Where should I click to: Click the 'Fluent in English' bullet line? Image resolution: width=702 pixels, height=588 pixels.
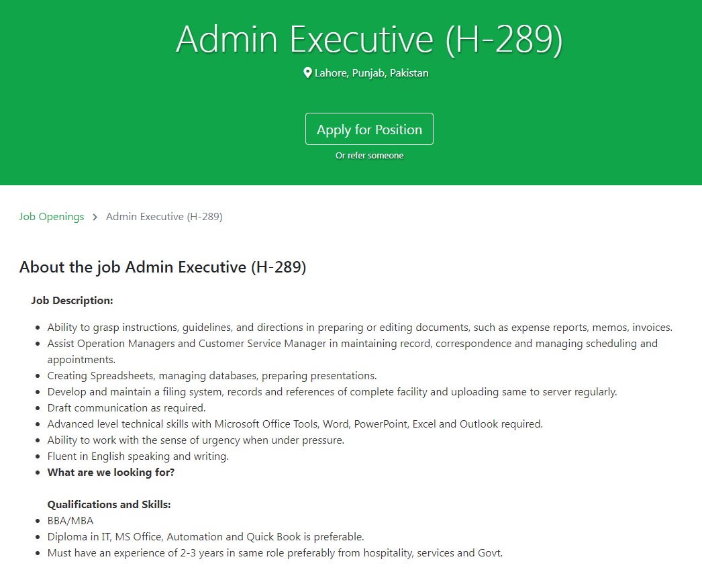pos(138,456)
